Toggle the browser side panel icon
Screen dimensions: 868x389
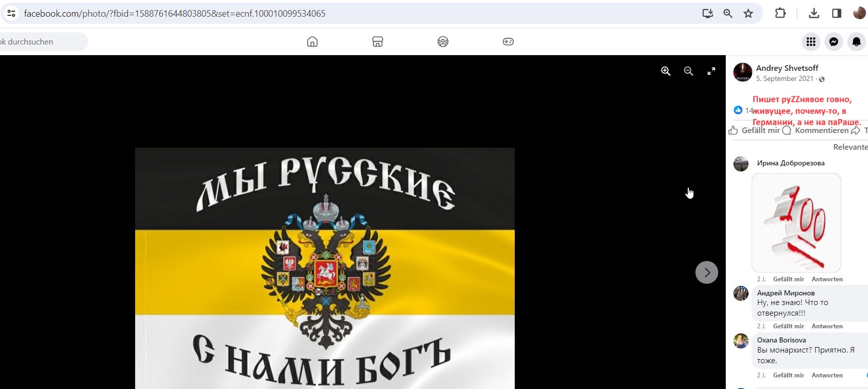tap(837, 13)
